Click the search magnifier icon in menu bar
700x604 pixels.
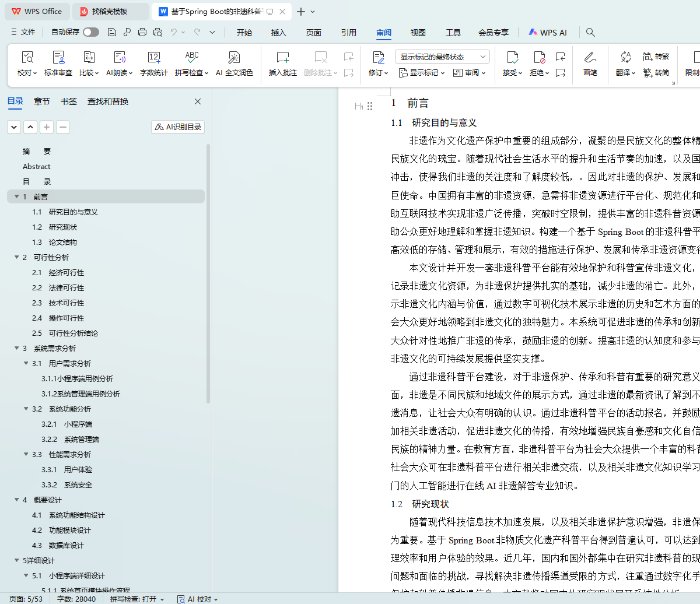click(590, 33)
